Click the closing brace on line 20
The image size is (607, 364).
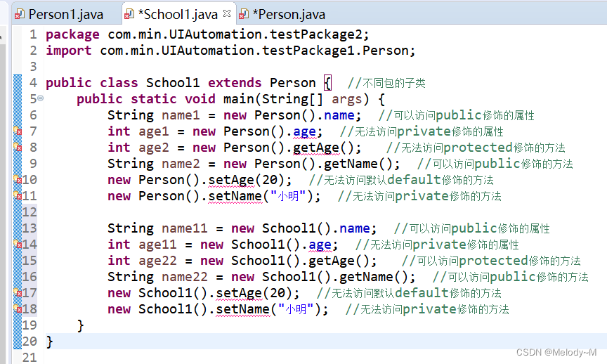[x=49, y=342]
